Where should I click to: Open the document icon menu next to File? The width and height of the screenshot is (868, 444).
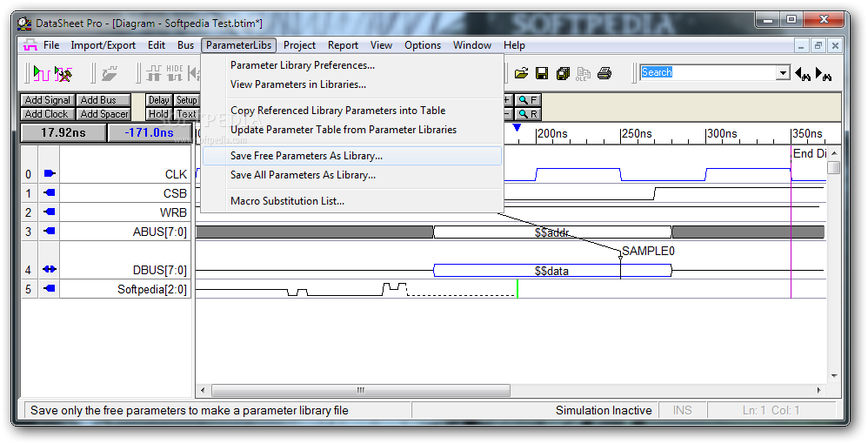click(30, 45)
